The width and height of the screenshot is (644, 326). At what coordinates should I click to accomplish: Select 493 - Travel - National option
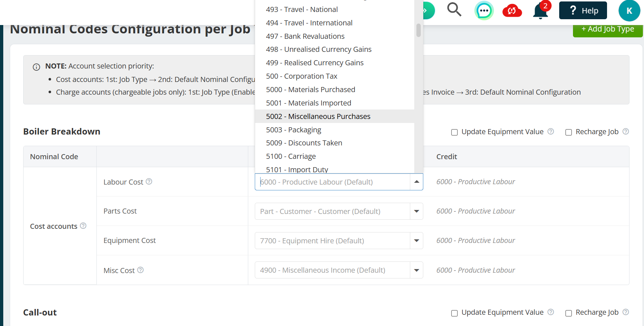tap(335, 9)
